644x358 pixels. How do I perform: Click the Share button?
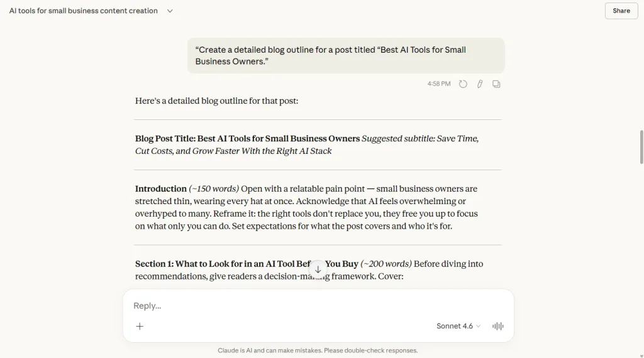pyautogui.click(x=621, y=11)
